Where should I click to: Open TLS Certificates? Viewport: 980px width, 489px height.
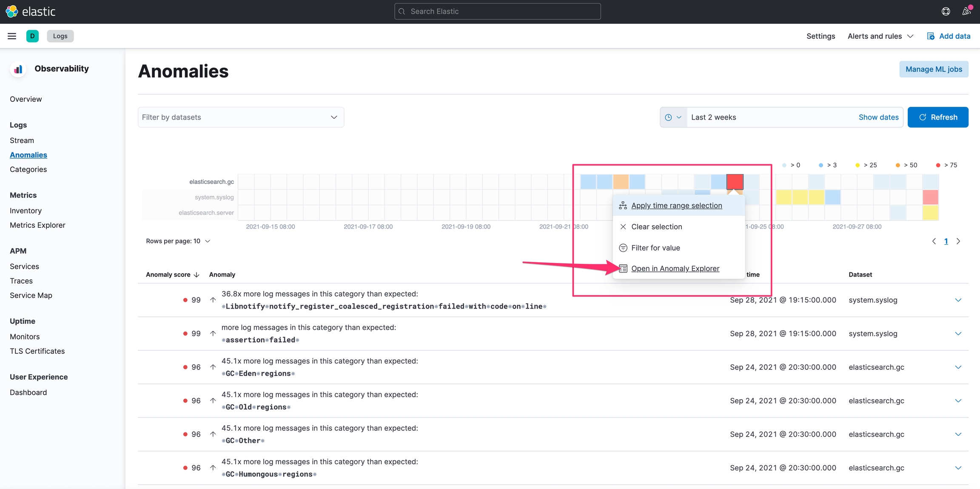37,351
